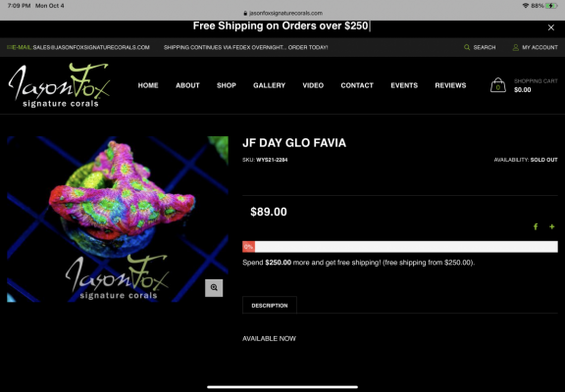Tap the iPad home indicator bar

tap(282, 387)
